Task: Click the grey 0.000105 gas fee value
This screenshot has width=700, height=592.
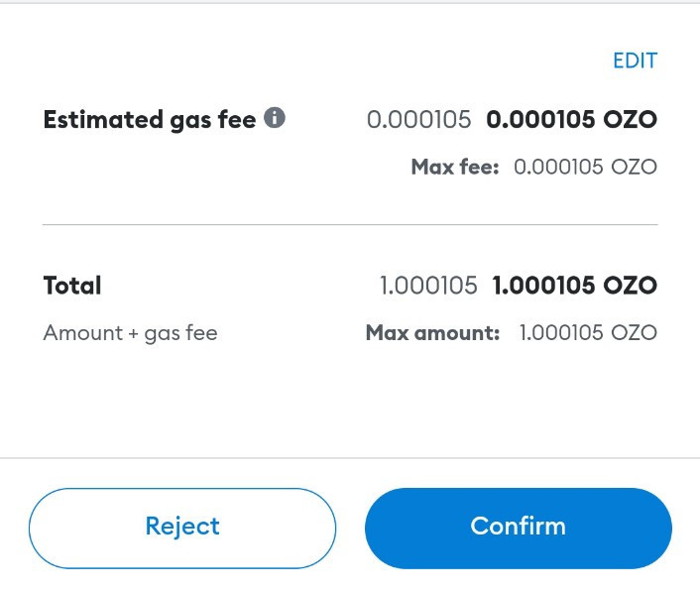Action: [418, 120]
